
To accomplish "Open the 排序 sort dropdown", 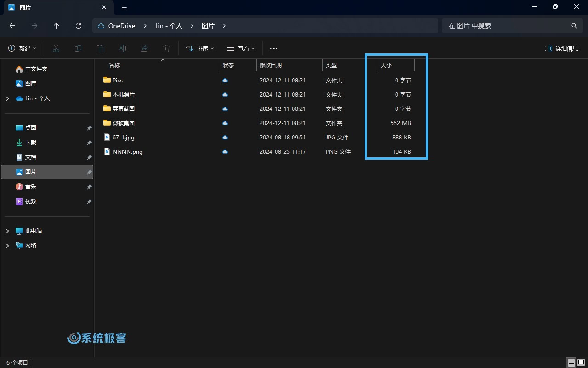I will (200, 48).
